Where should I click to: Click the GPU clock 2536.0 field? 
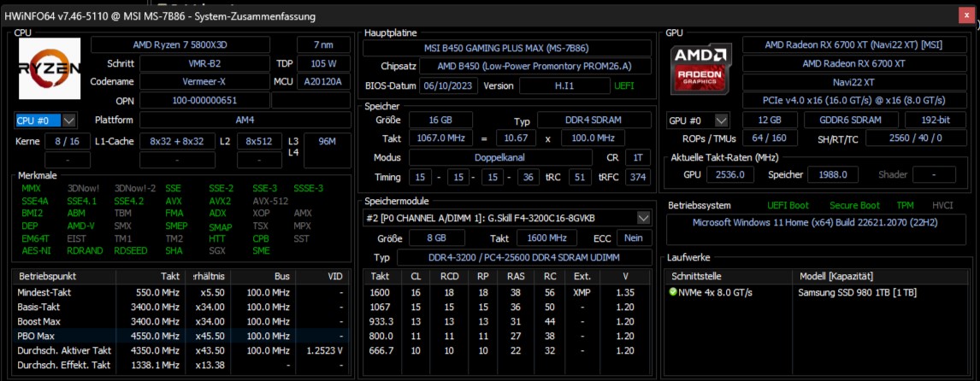click(730, 175)
